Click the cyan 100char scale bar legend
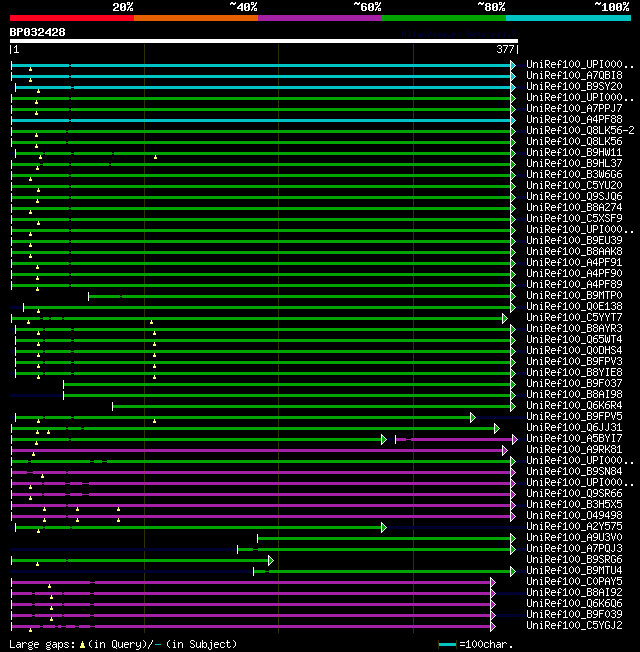 point(447,645)
